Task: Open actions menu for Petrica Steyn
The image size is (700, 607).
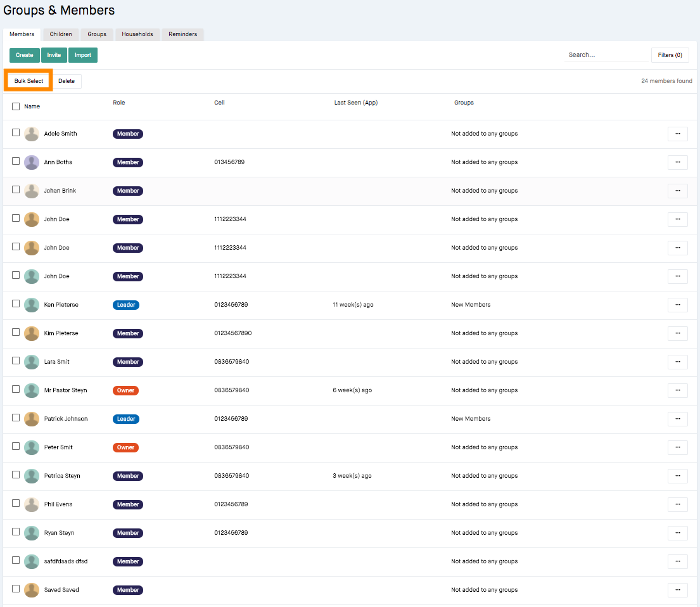Action: [x=677, y=476]
